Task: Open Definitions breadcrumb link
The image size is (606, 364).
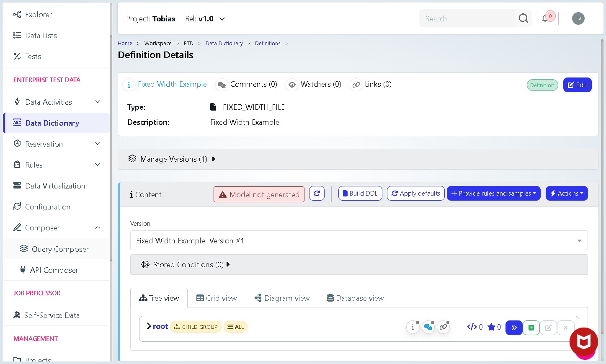Action: [x=268, y=44]
